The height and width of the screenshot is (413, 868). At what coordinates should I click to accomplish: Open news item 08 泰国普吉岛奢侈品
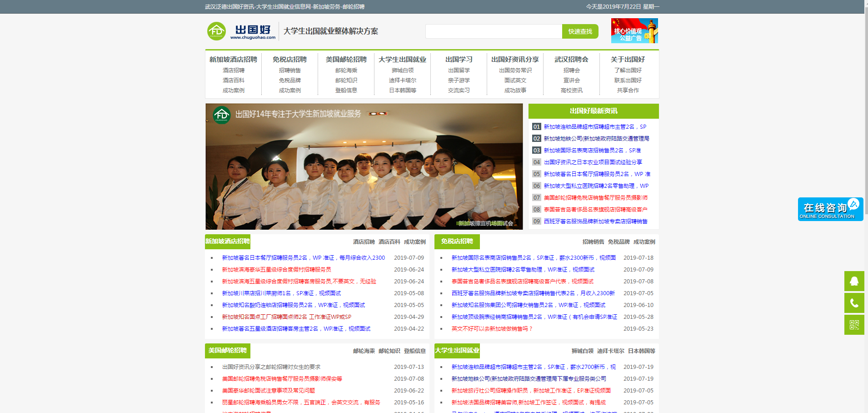click(x=595, y=210)
